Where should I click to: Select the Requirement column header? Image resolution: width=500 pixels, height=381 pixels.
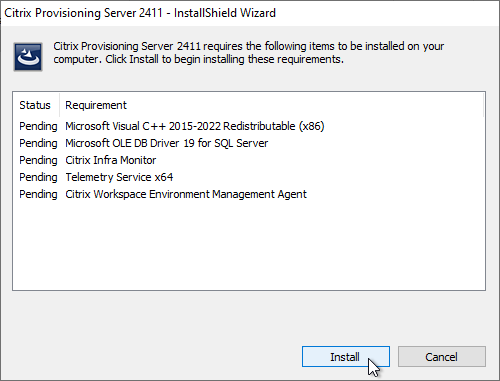(x=96, y=105)
